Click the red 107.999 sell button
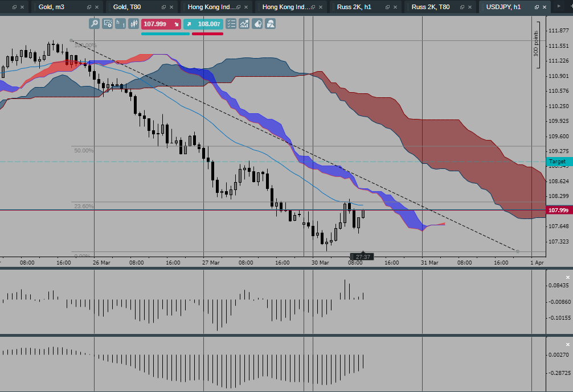This screenshot has width=573, height=392. [x=161, y=24]
